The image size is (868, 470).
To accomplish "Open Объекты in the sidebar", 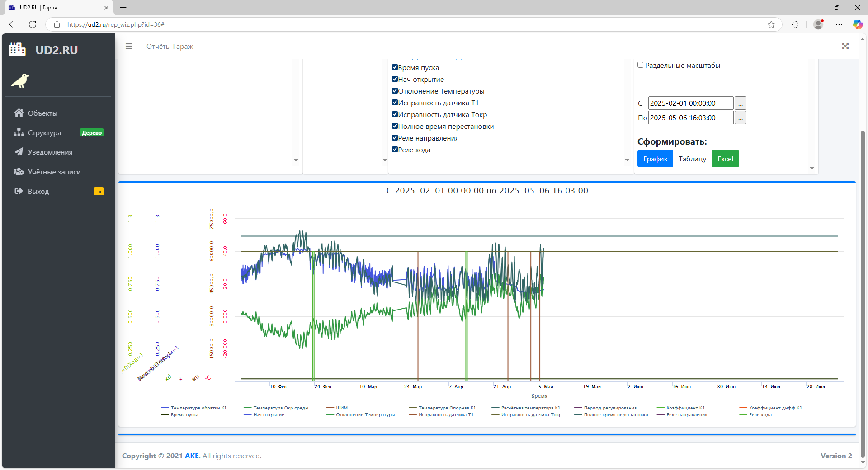I will [42, 113].
